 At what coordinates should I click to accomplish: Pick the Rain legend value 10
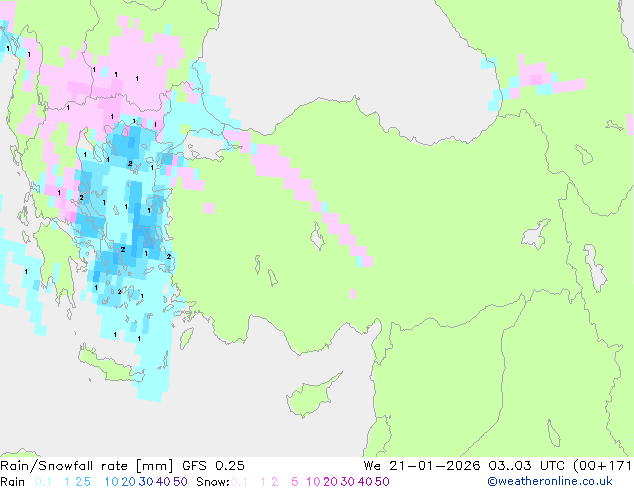[x=112, y=482]
